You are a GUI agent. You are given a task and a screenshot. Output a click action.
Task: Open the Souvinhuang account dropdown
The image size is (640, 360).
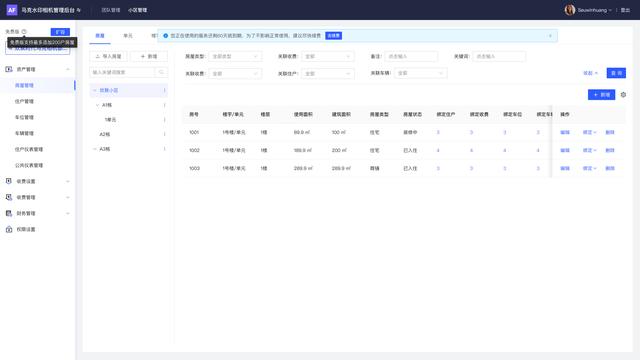coord(594,10)
